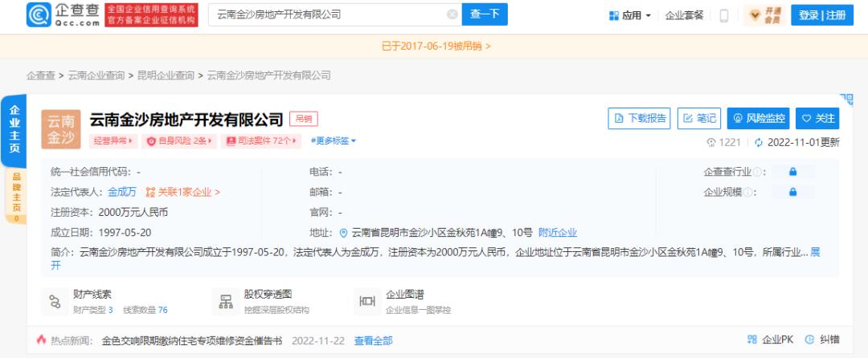
Task: Open the 应用 dropdown menu
Action: tap(630, 15)
